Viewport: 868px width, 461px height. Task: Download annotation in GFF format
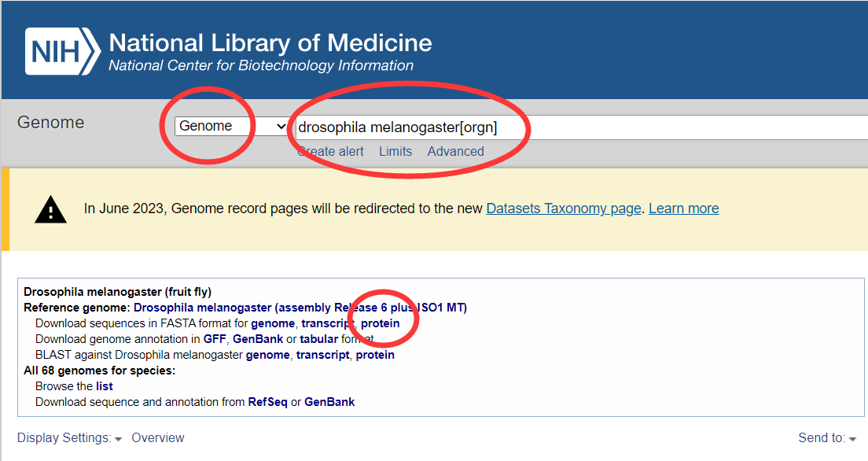215,338
